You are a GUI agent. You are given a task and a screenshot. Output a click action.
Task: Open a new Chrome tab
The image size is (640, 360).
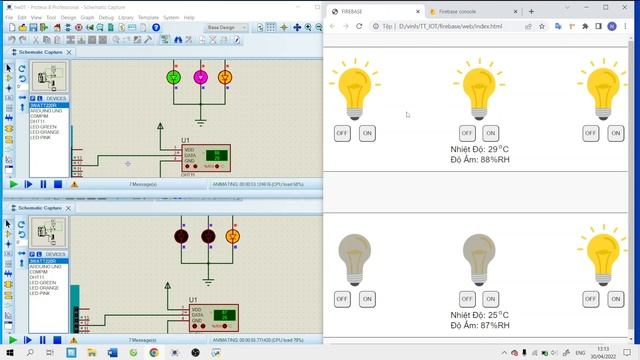[x=531, y=11]
